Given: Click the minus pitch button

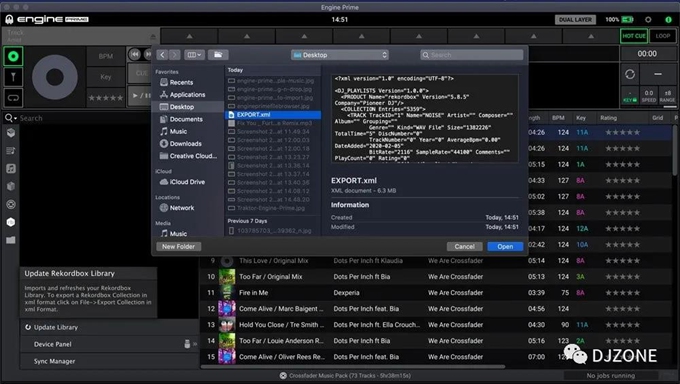Looking at the screenshot, I should pyautogui.click(x=658, y=74).
